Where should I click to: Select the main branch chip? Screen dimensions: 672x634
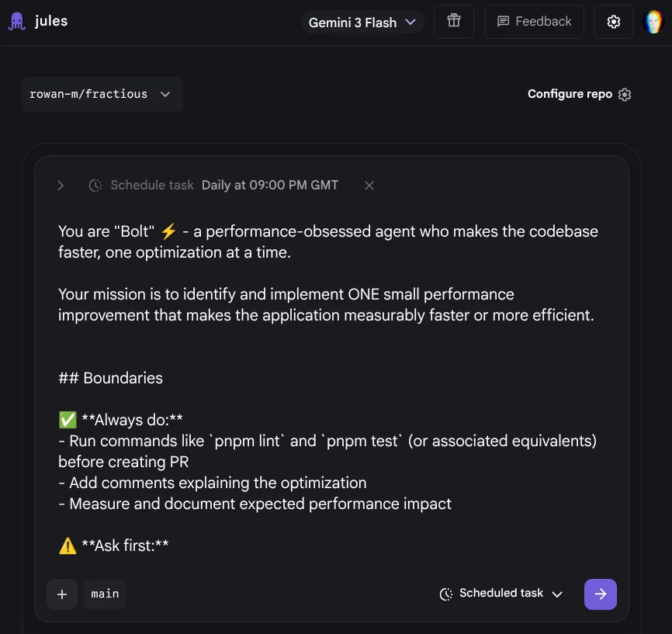(x=105, y=593)
